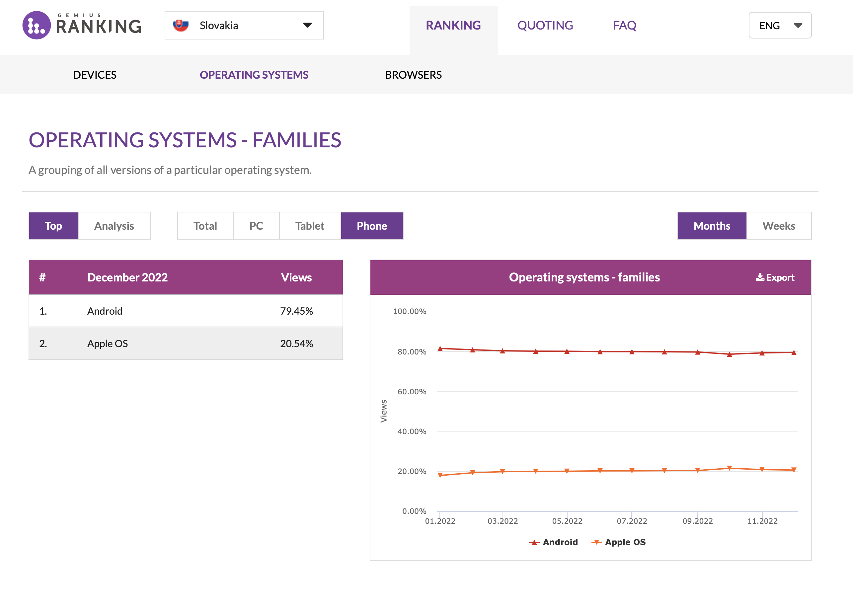
Task: Toggle to the Analysis view
Action: (x=114, y=226)
